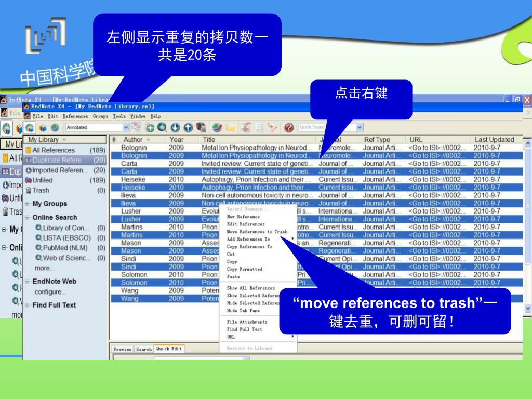532x399 pixels.
Task: Open the Annotated output style dropdown
Action: click(x=126, y=127)
